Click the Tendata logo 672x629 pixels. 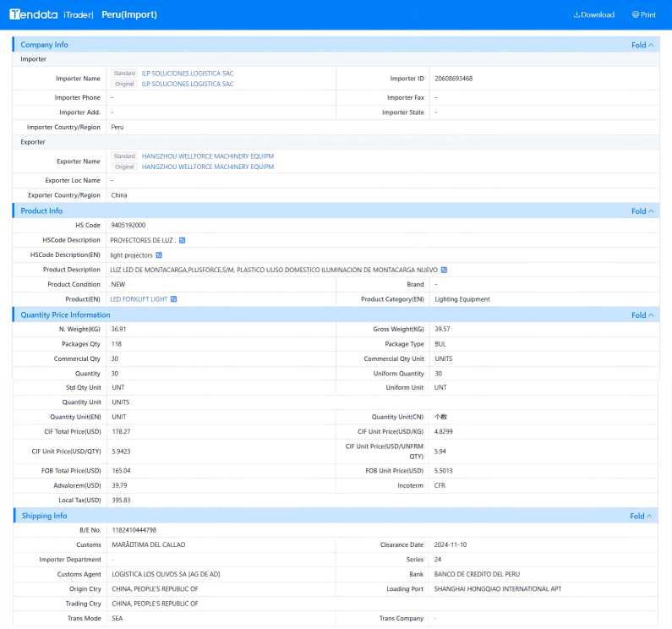[34, 14]
